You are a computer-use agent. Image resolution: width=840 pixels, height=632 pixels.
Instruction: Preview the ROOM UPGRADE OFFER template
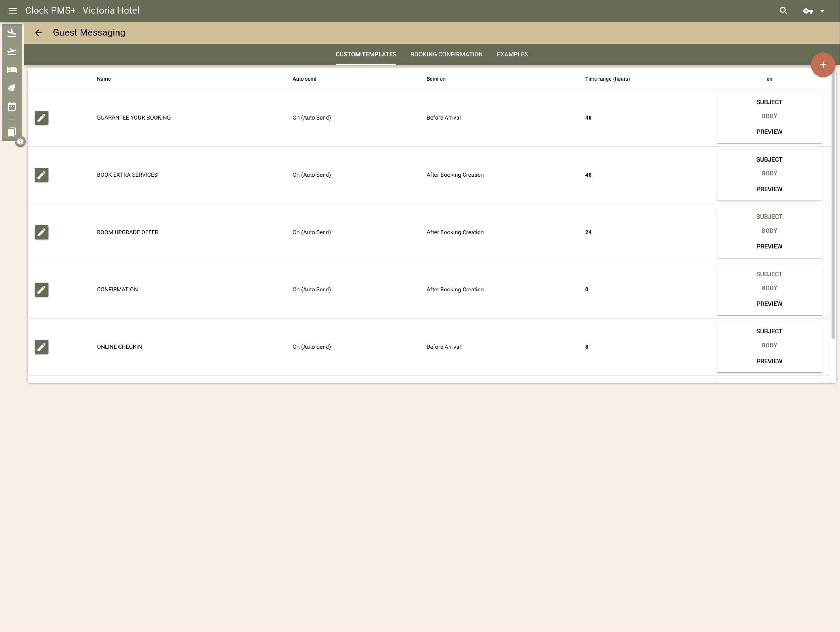[x=769, y=246]
